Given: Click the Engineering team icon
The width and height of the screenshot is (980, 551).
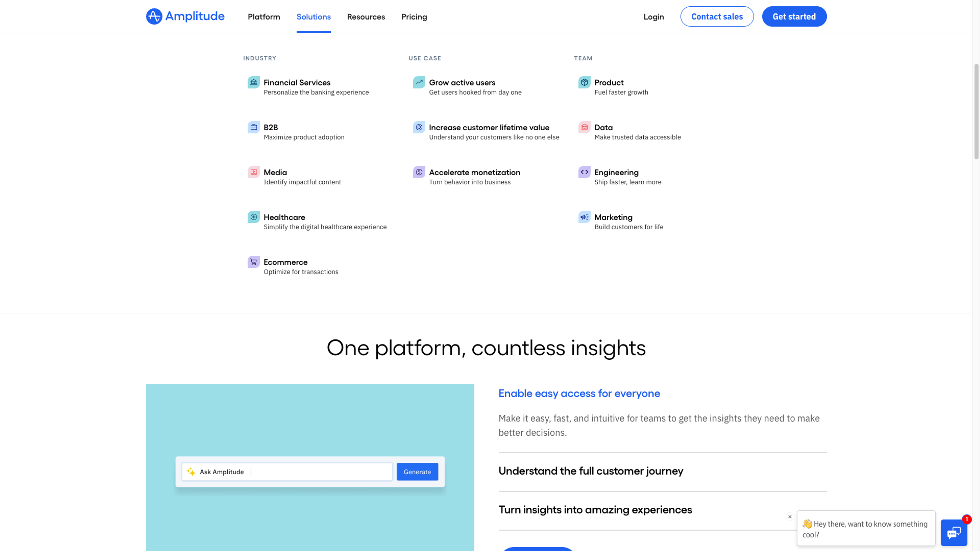Looking at the screenshot, I should point(584,172).
